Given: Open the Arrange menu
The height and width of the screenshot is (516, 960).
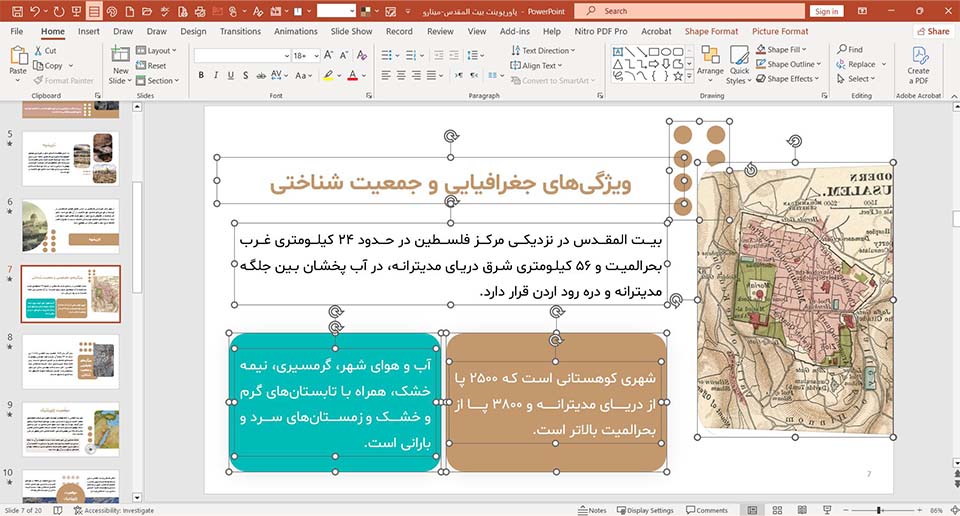Looking at the screenshot, I should click(710, 64).
